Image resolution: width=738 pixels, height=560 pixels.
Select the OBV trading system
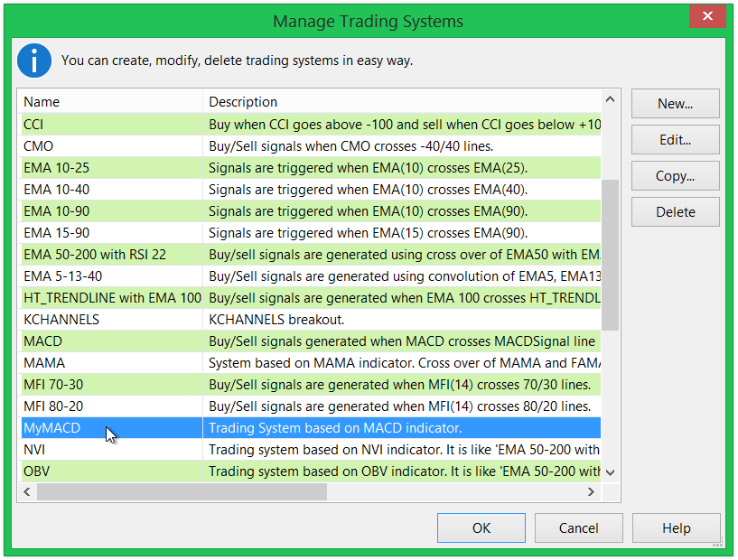[x=108, y=471]
